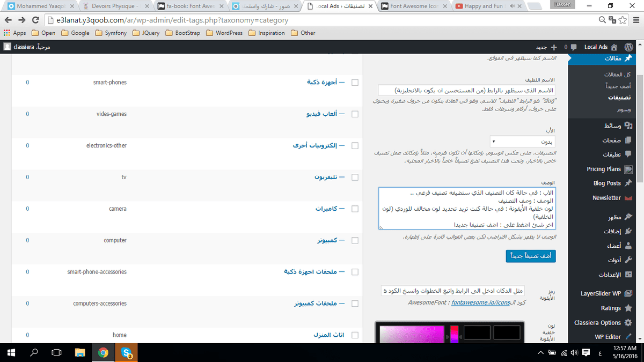The width and height of the screenshot is (644, 362).
Task: Click the Local Ads home icon
Action: click(614, 47)
